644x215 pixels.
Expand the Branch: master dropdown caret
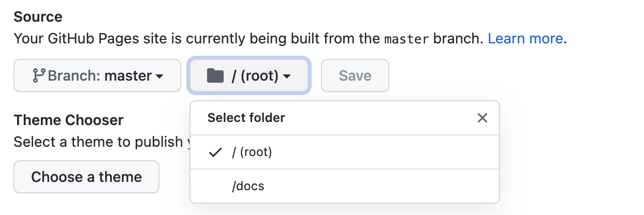click(x=159, y=76)
